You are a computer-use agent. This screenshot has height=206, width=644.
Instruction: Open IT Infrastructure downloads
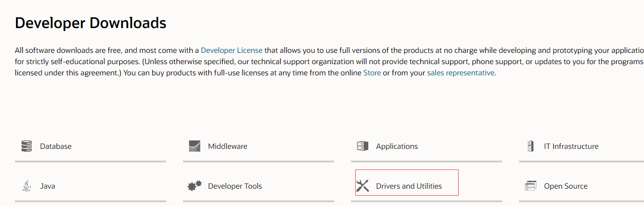571,146
